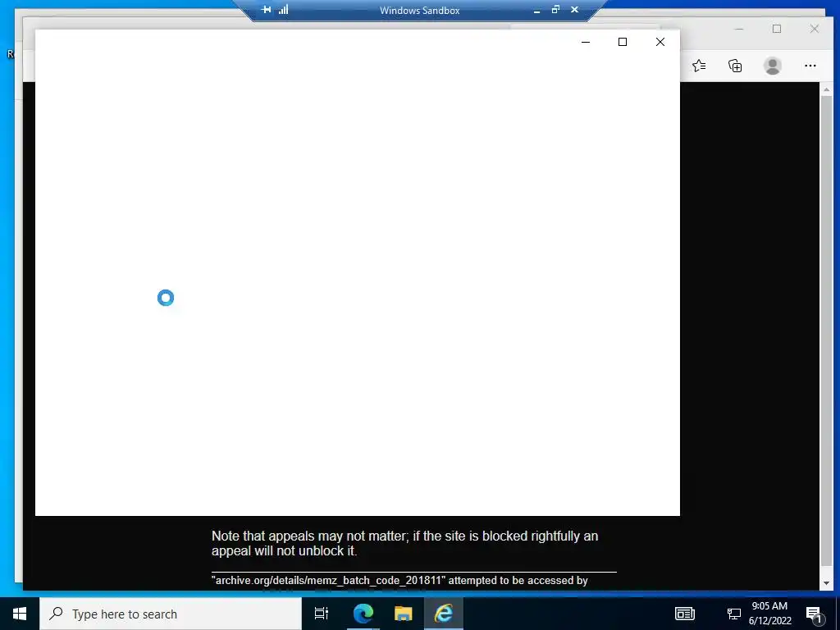Viewport: 840px width, 630px height.
Task: Click the Windows Sandbox pin icon
Action: [267, 10]
